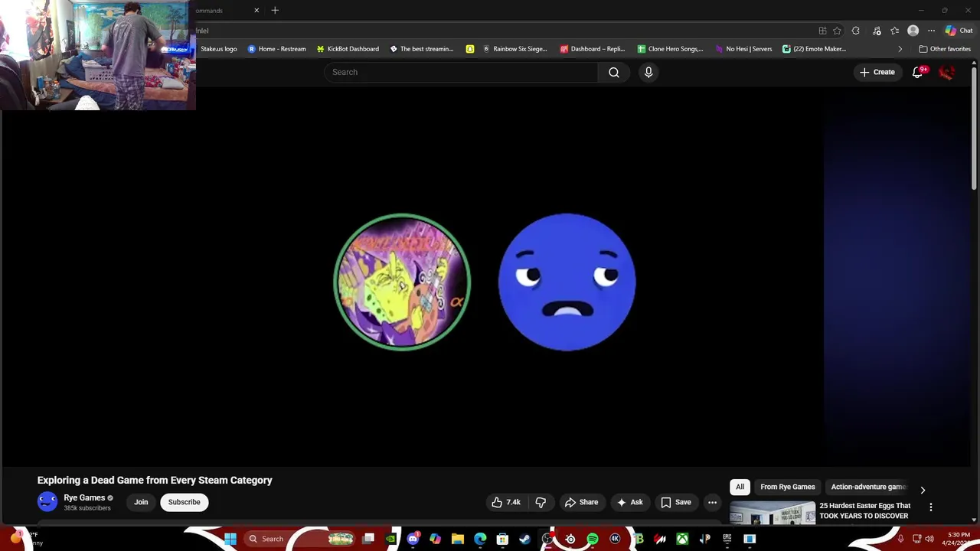Open YouTube account avatar menu
This screenshot has height=551, width=980.
tap(947, 72)
